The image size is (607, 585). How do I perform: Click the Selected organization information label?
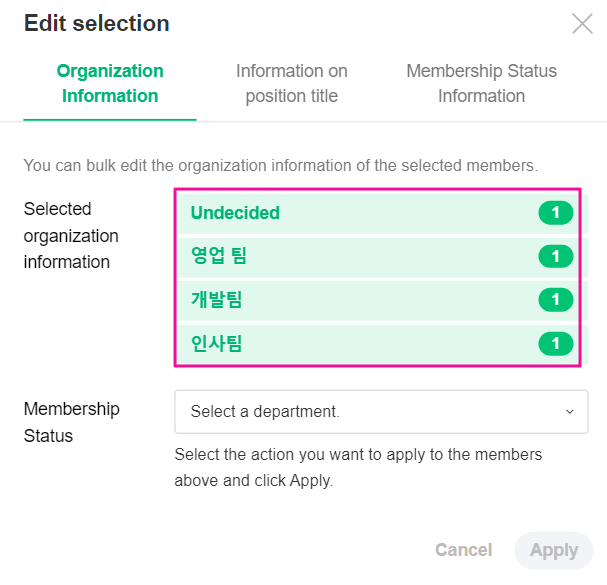[71, 236]
